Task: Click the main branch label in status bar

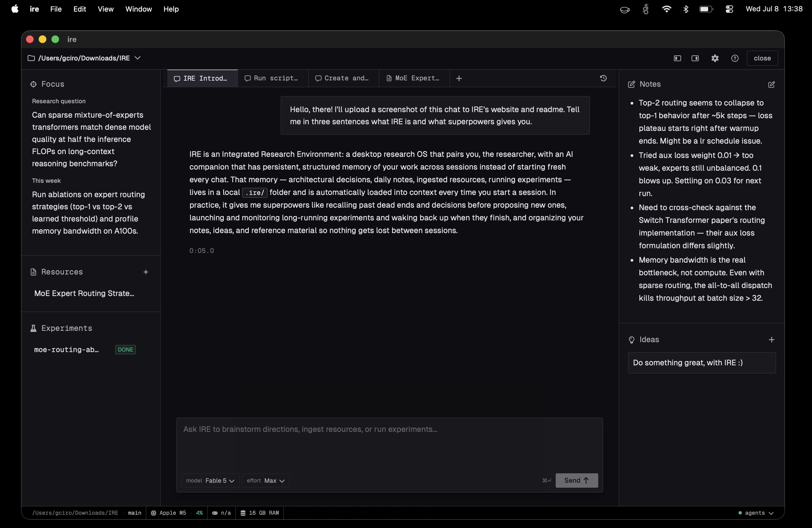Action: pos(135,513)
